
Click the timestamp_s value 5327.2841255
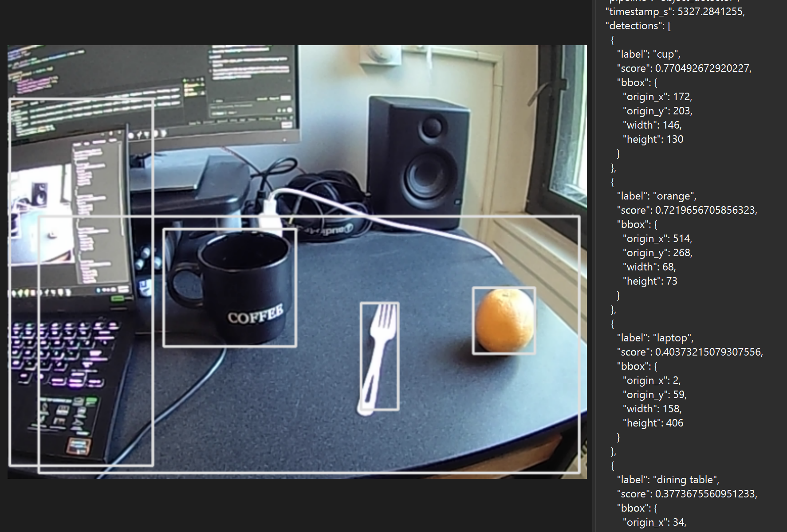tap(710, 12)
